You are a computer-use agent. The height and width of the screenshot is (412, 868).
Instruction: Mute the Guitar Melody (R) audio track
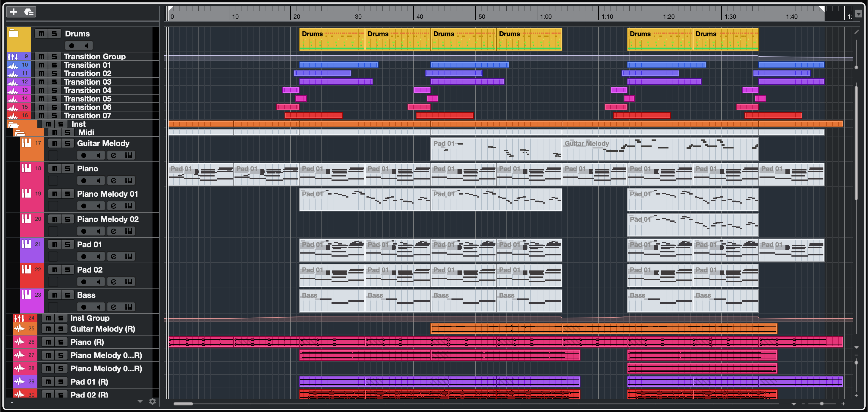point(48,329)
